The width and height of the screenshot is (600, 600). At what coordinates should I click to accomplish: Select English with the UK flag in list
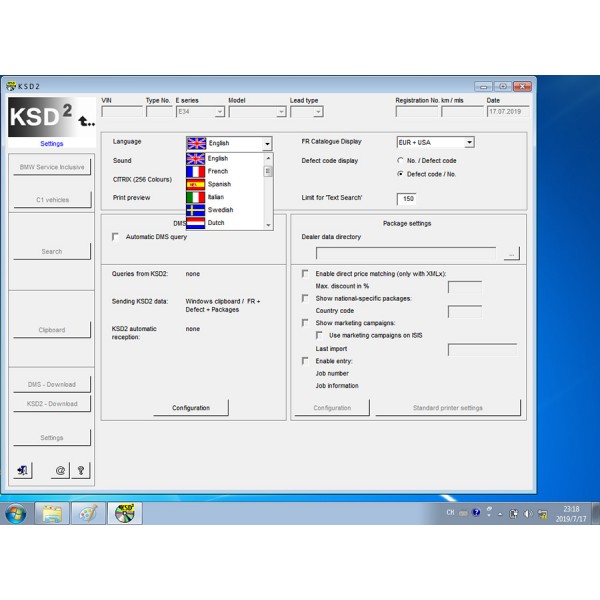click(225, 158)
